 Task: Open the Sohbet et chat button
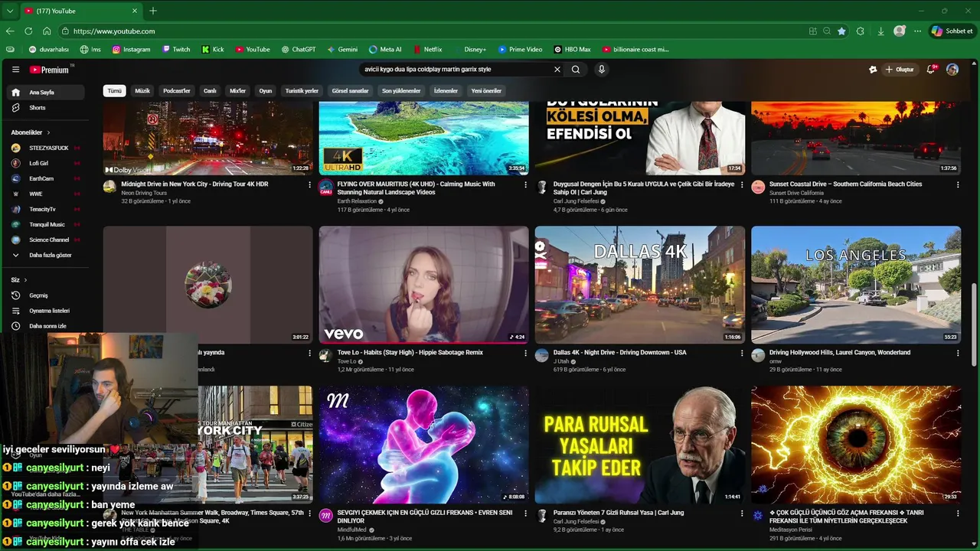point(952,31)
